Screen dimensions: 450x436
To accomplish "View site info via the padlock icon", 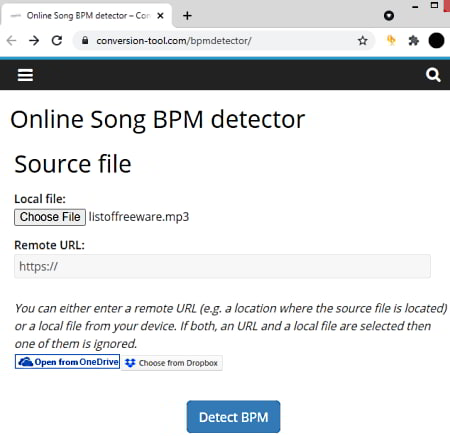I will 85,40.
